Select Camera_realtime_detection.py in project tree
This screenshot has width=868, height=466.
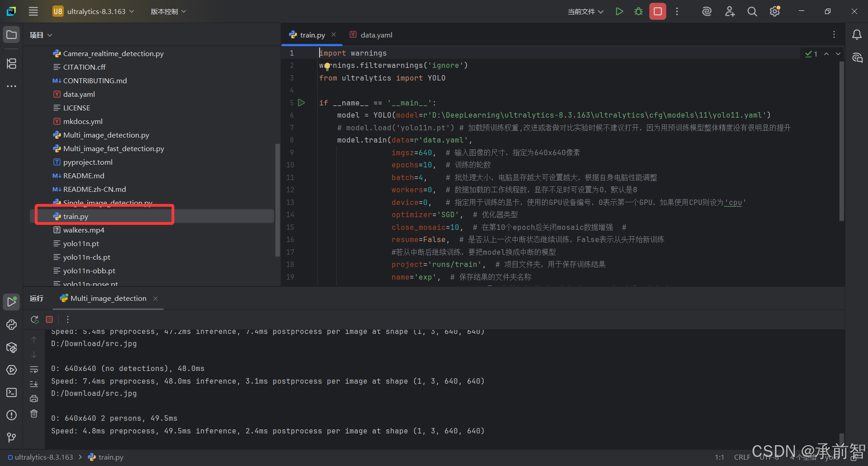coord(113,53)
